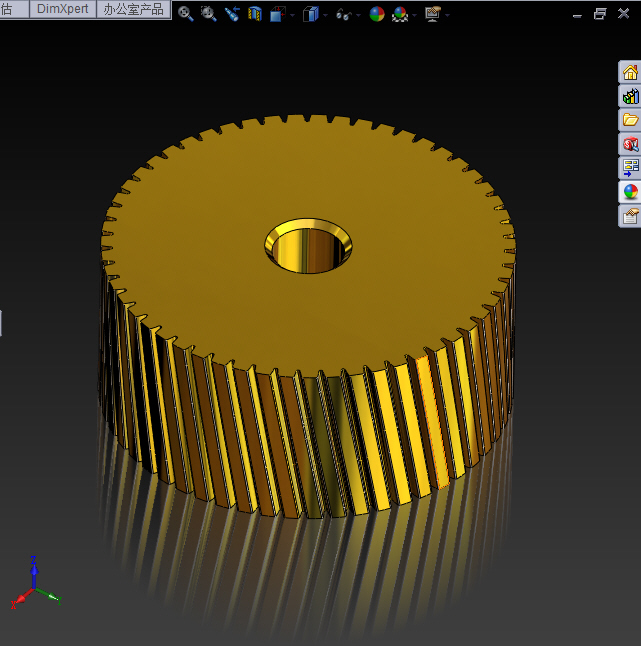Viewport: 641px width, 646px height.
Task: Open the File Explorer folder tab
Action: coord(630,120)
